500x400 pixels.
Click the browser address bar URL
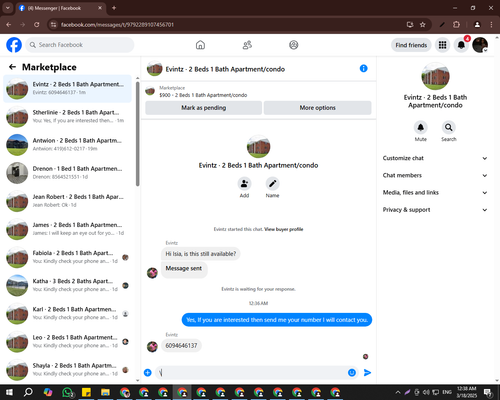point(117,25)
